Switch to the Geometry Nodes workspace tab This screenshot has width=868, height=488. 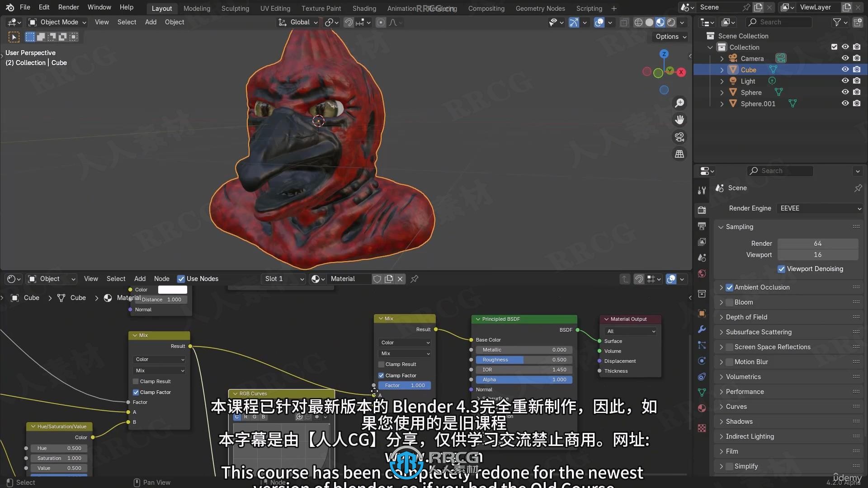pos(540,9)
